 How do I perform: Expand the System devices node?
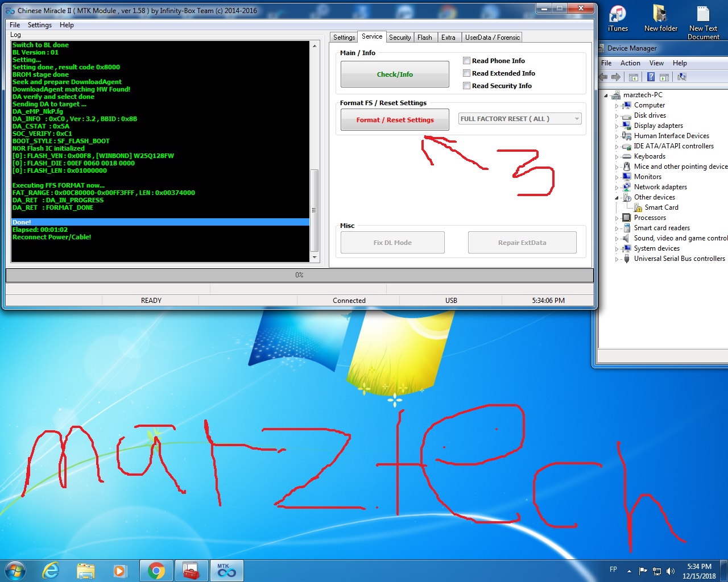pyautogui.click(x=617, y=249)
